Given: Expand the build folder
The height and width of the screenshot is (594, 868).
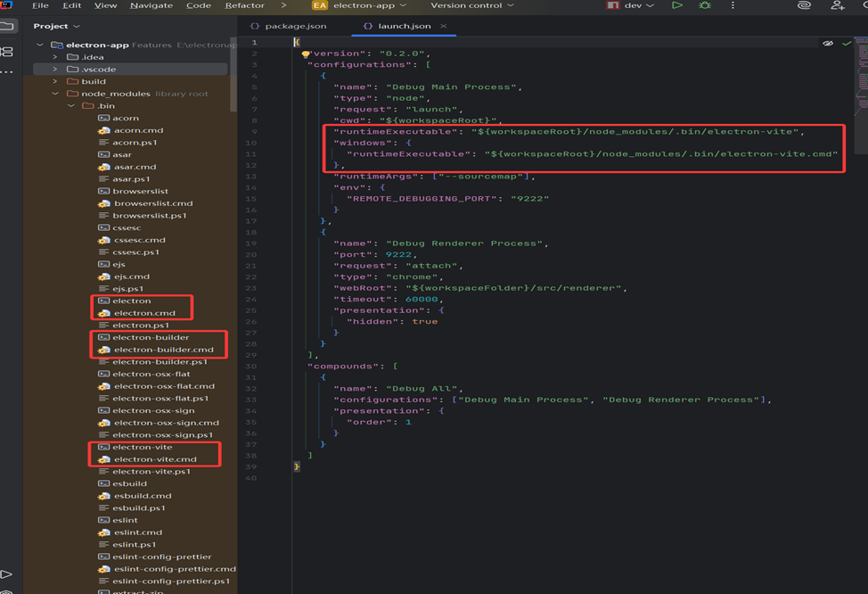Looking at the screenshot, I should pyautogui.click(x=55, y=81).
